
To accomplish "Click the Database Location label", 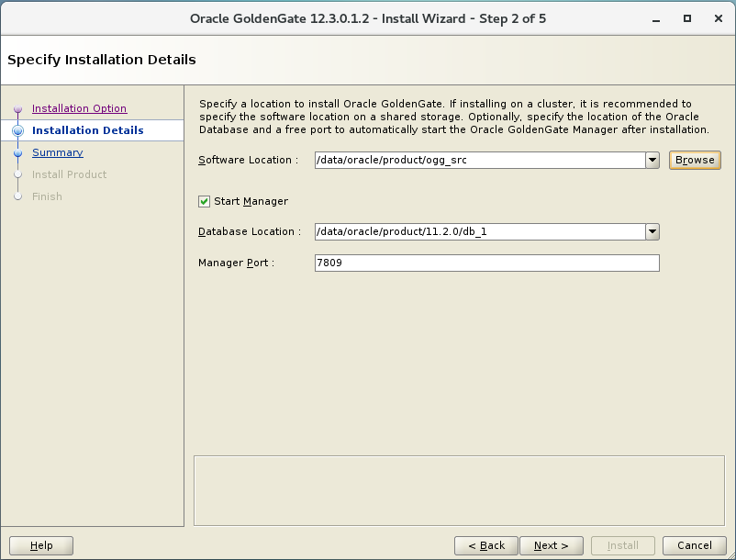I will (250, 231).
